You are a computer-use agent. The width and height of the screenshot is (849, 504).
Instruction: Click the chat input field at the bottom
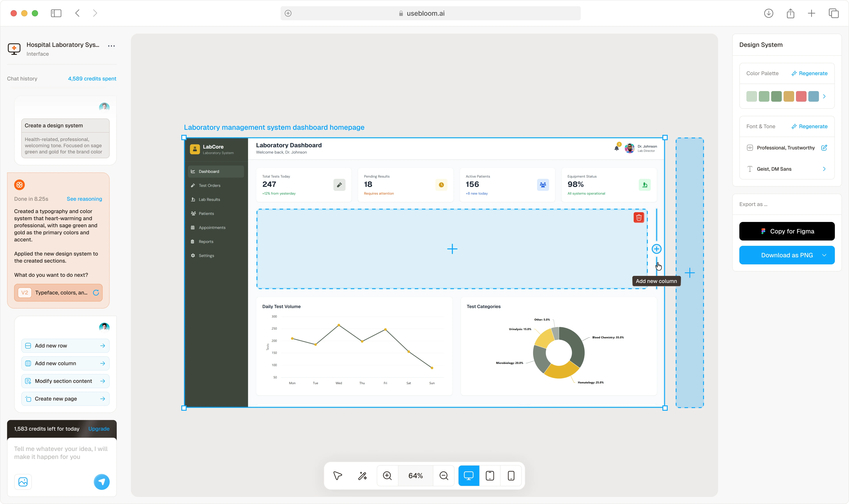point(60,453)
